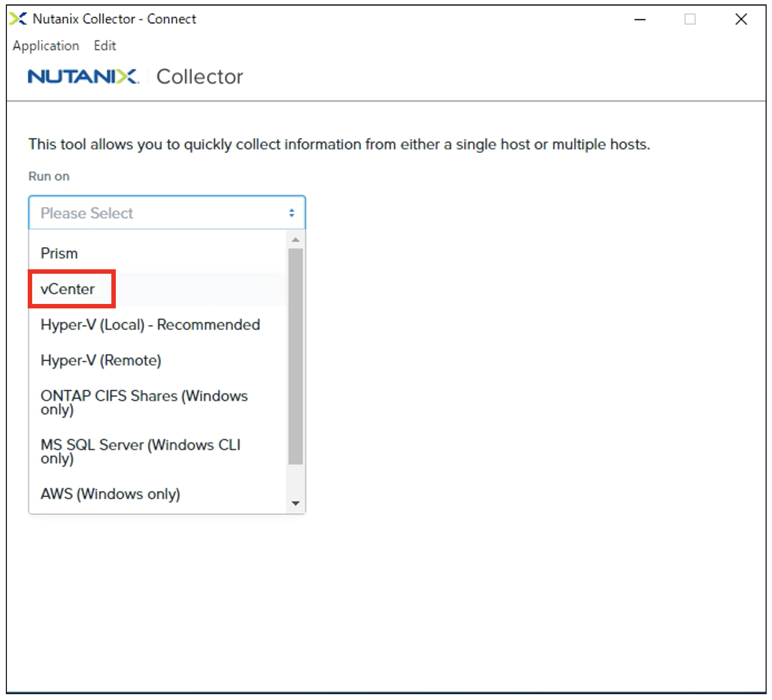Select Prism from the list
The image size is (772, 700).
157,253
